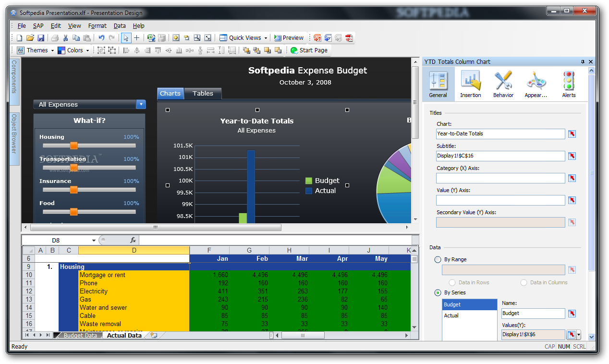Click the cell selector beside Subtitle field
This screenshot has width=609, height=364.
572,156
